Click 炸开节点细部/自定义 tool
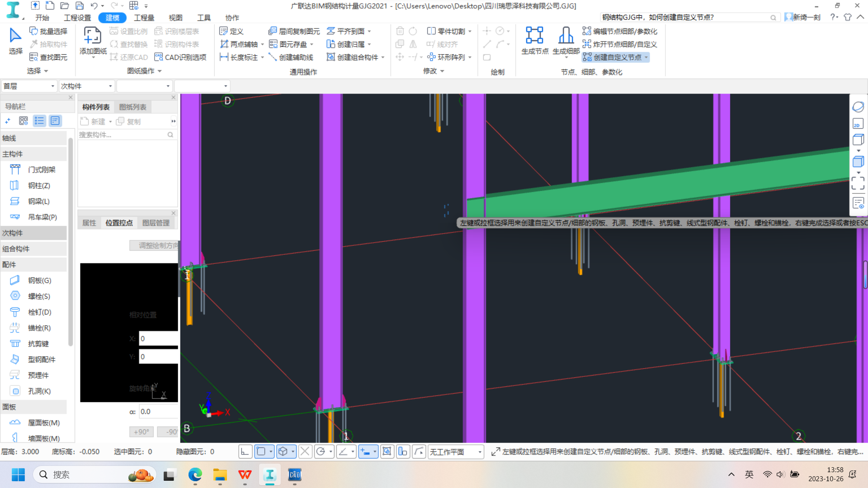This screenshot has height=488, width=868. click(620, 44)
